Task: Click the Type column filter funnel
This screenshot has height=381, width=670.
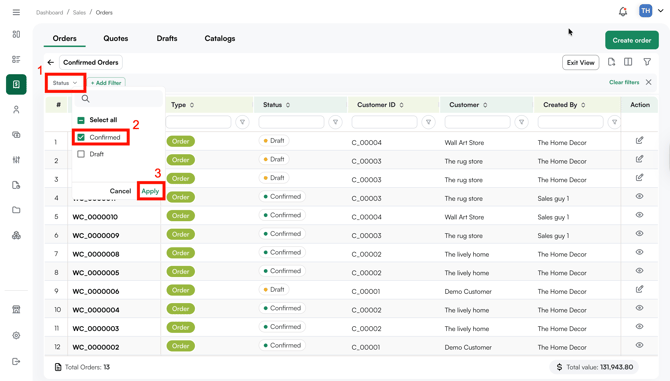Action: [242, 122]
